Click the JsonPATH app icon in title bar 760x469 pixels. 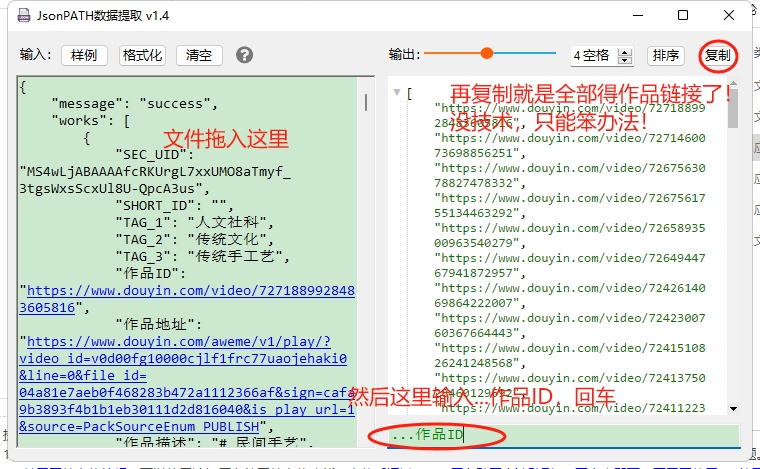click(x=26, y=15)
